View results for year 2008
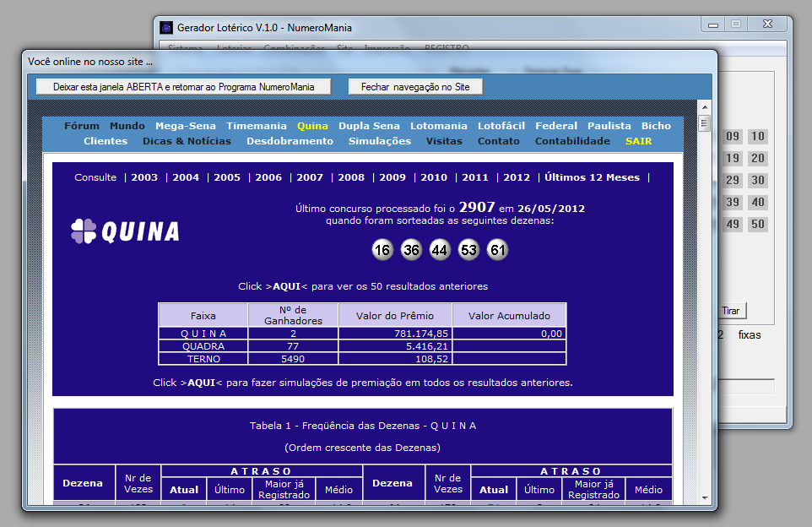This screenshot has height=527, width=812. (351, 177)
